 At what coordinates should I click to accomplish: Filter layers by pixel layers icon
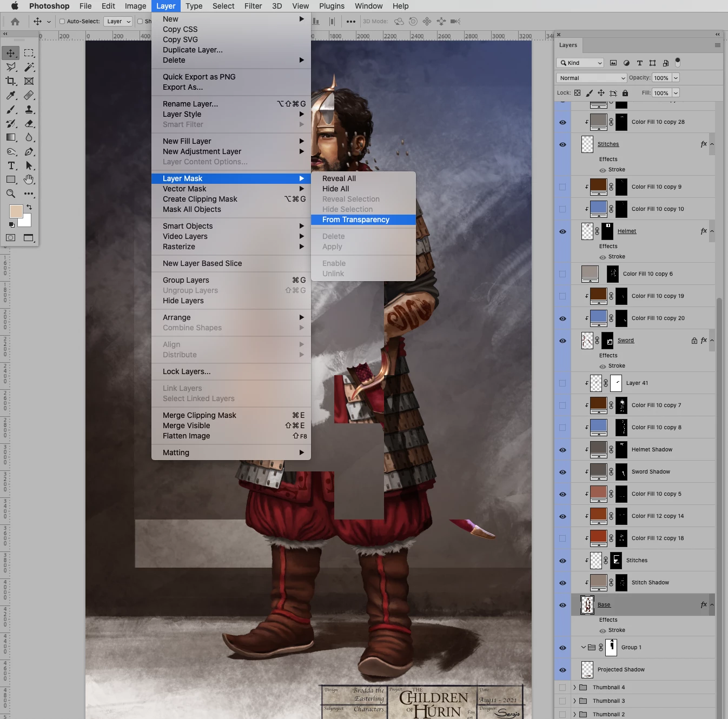pyautogui.click(x=613, y=63)
